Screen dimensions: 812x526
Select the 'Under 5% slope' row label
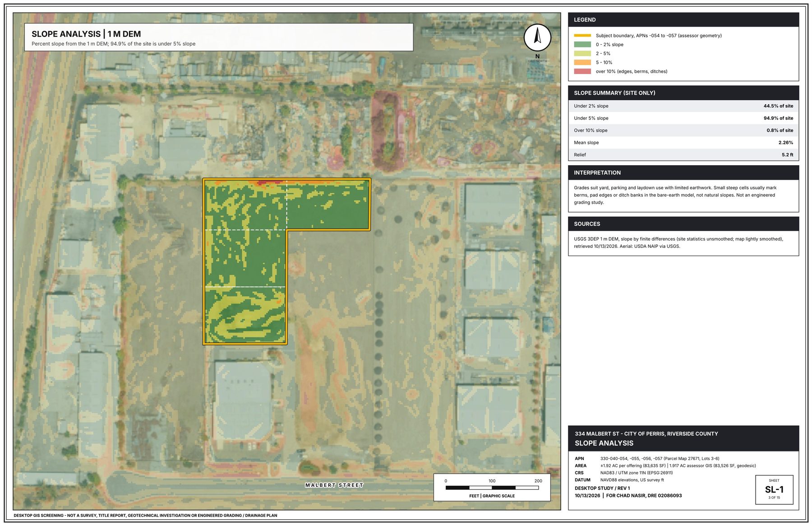[591, 118]
